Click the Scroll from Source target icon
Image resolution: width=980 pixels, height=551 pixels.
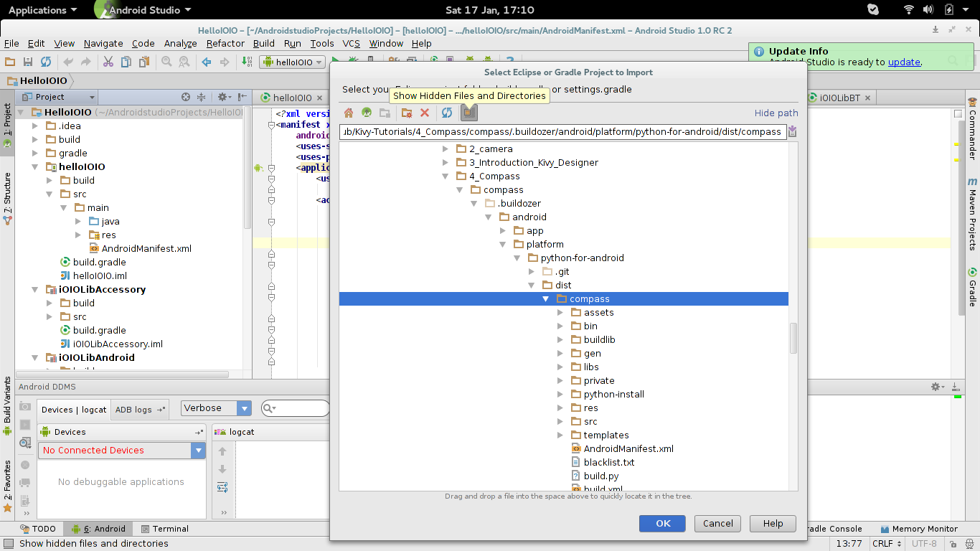pyautogui.click(x=186, y=97)
